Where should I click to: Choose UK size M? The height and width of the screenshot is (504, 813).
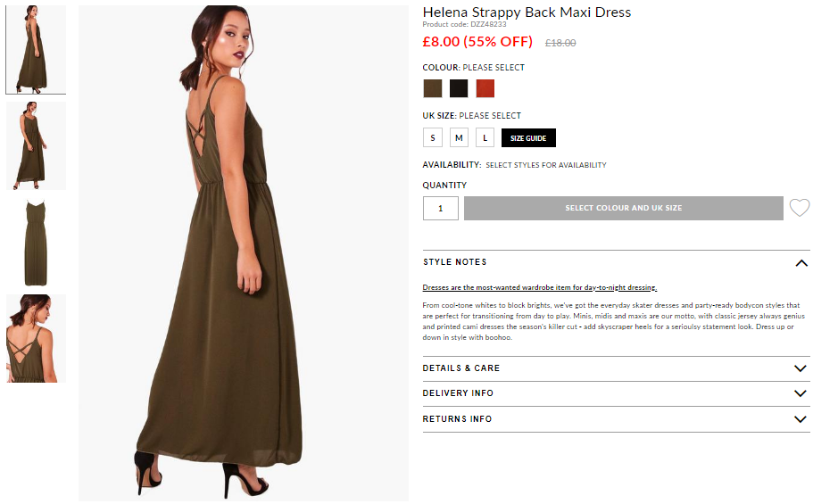459,138
